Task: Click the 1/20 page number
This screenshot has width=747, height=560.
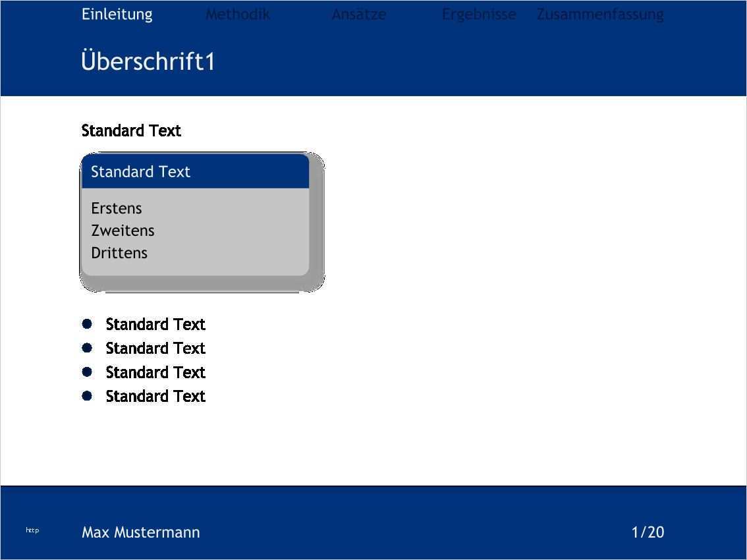Action: tap(648, 532)
